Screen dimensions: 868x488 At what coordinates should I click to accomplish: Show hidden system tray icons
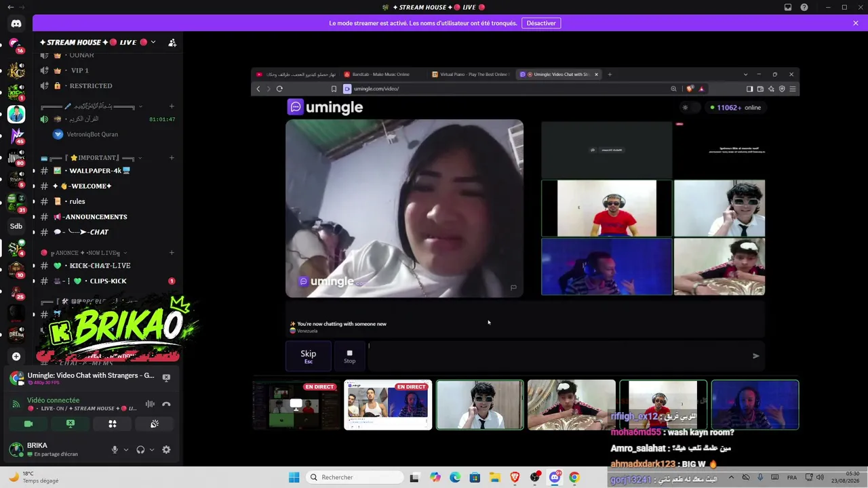(x=731, y=478)
